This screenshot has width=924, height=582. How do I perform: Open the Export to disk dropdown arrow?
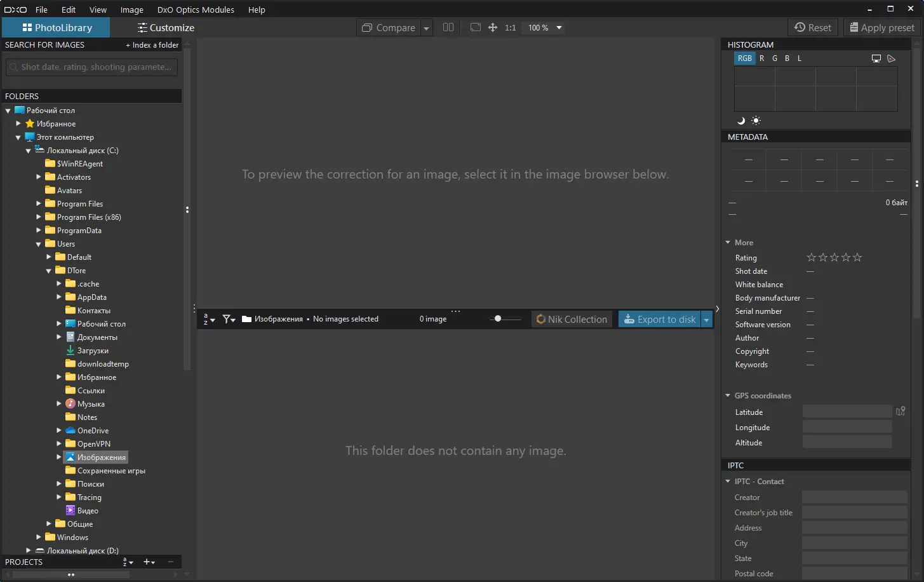(706, 319)
